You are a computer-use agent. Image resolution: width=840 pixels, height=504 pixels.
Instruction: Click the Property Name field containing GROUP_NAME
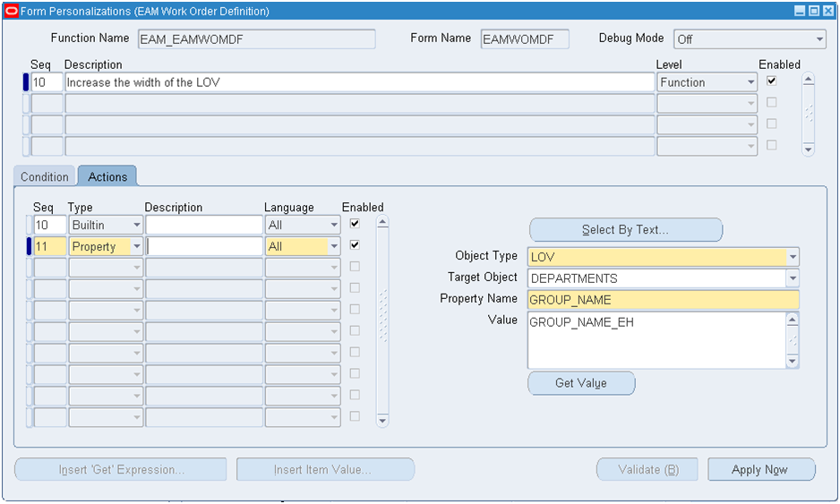click(x=663, y=300)
